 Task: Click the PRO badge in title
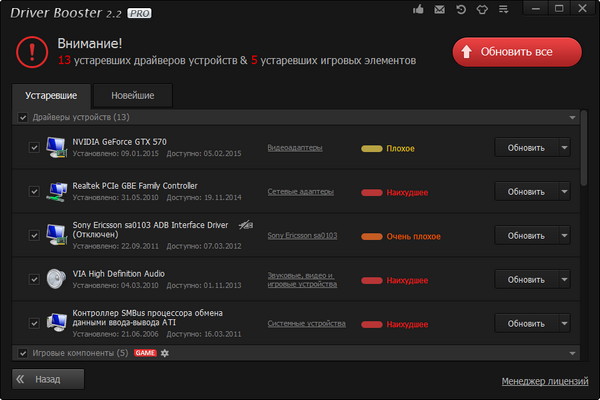(139, 13)
